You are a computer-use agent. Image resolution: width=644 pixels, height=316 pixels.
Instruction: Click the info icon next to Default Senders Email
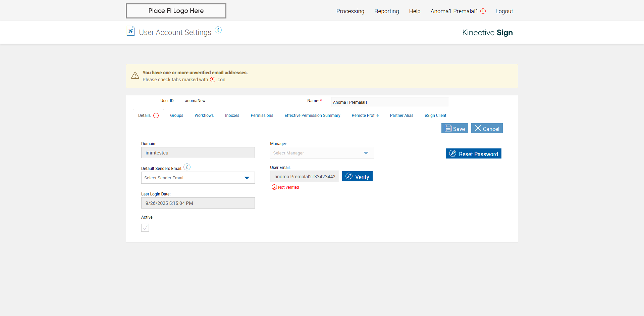187,167
